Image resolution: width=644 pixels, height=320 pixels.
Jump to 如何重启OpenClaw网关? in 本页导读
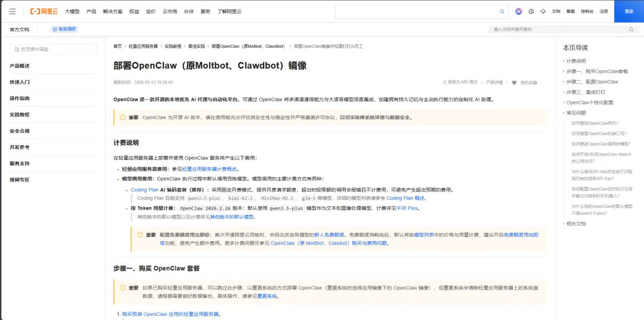[595, 123]
